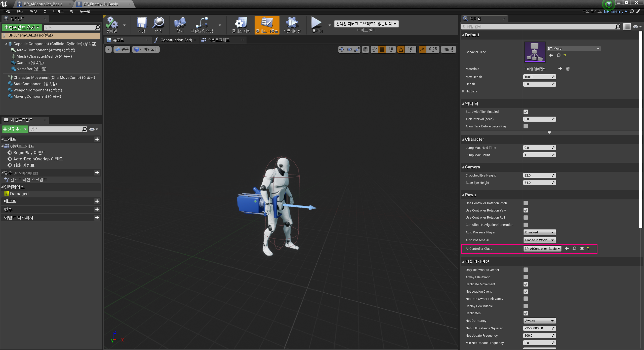Open the 편집 (Edit) menu

click(x=20, y=11)
